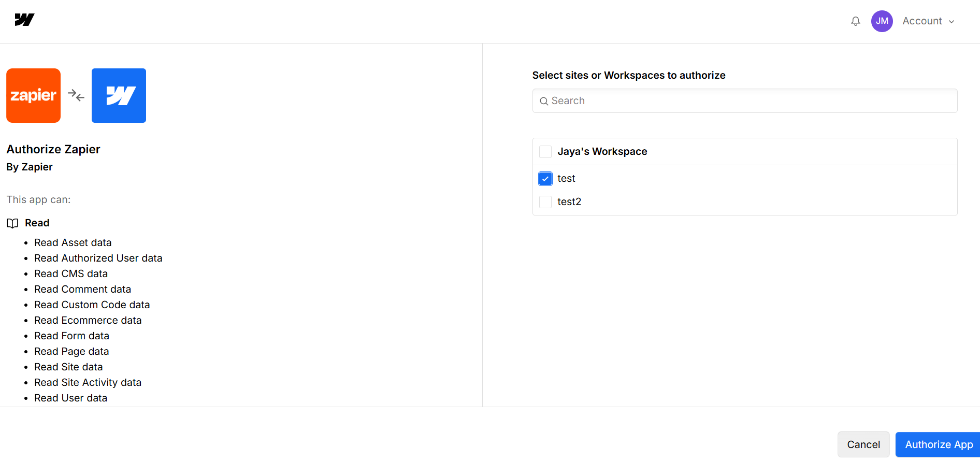Click the Read Site Activity data item
Viewport: 980px width, 475px height.
pos(88,382)
